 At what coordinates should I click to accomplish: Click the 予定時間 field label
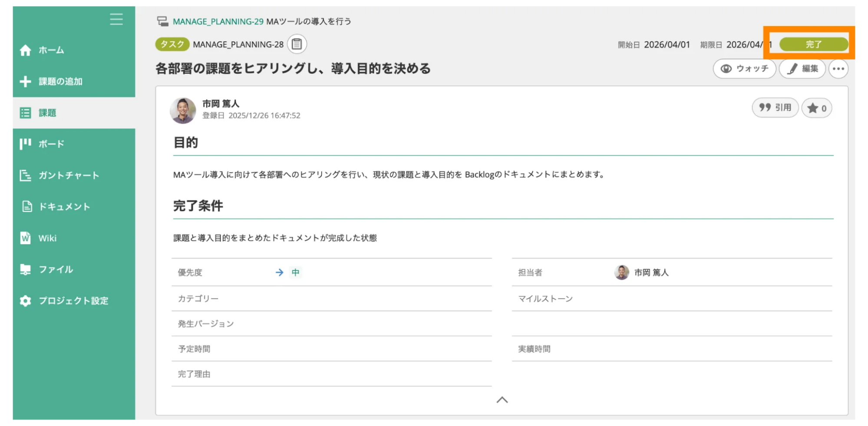[194, 349]
